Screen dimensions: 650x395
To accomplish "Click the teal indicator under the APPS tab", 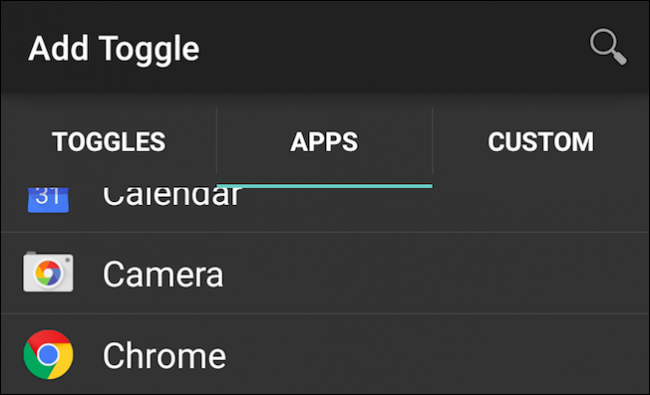I will click(325, 186).
